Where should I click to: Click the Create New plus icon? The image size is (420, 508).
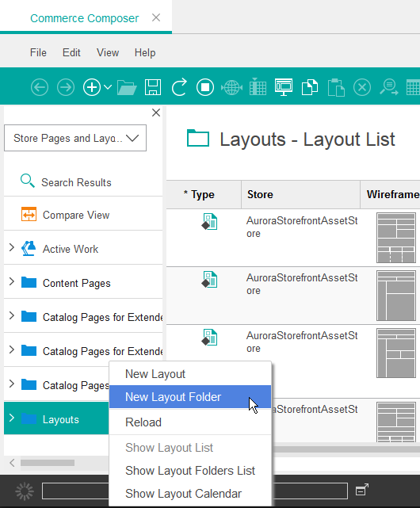coord(92,87)
